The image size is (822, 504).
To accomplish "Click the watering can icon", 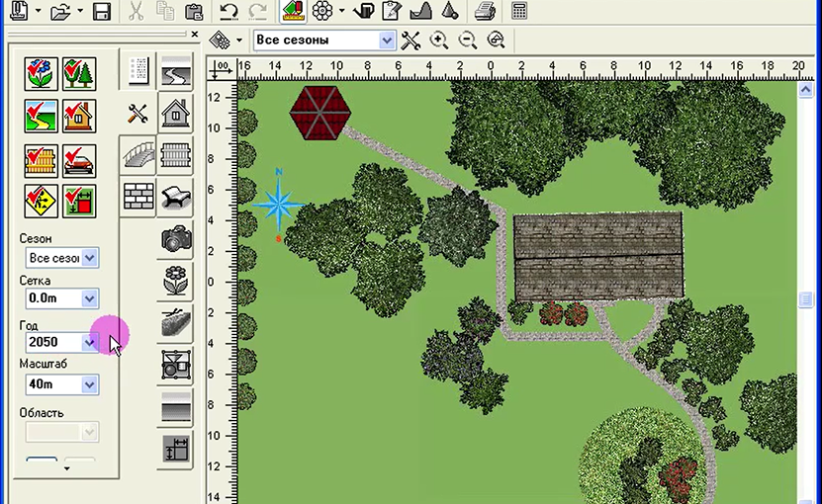I will tap(363, 11).
